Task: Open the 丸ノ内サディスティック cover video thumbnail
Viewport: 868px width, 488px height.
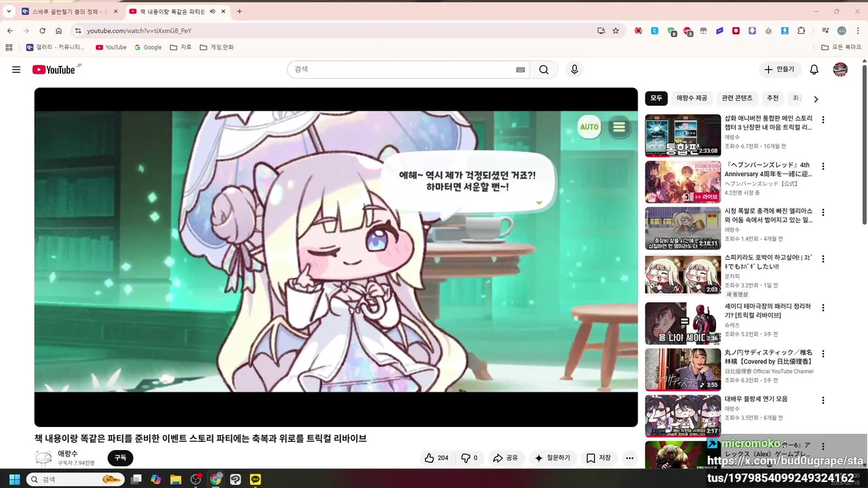Action: pyautogui.click(x=683, y=369)
